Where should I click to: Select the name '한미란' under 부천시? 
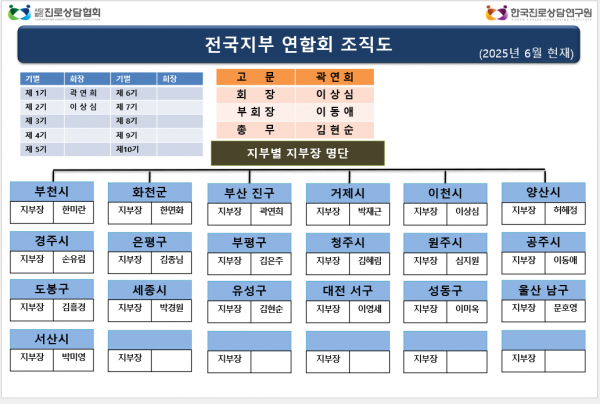point(74,210)
